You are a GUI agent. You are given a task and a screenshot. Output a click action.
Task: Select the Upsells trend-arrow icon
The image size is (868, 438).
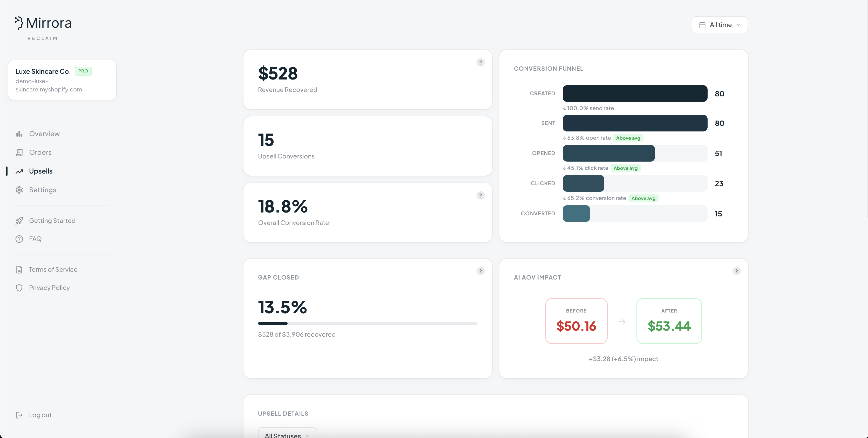[x=19, y=171]
